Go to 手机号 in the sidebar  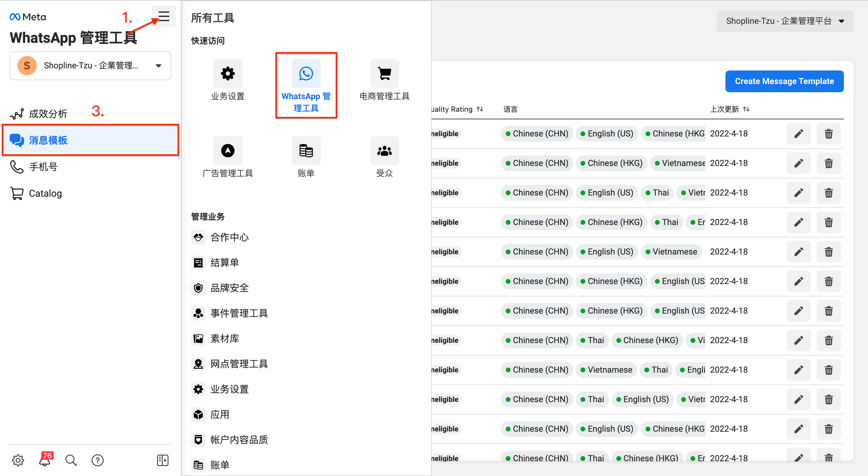tap(43, 166)
